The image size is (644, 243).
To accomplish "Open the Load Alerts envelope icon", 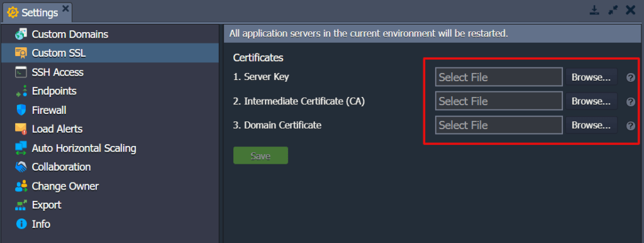I will tap(21, 129).
